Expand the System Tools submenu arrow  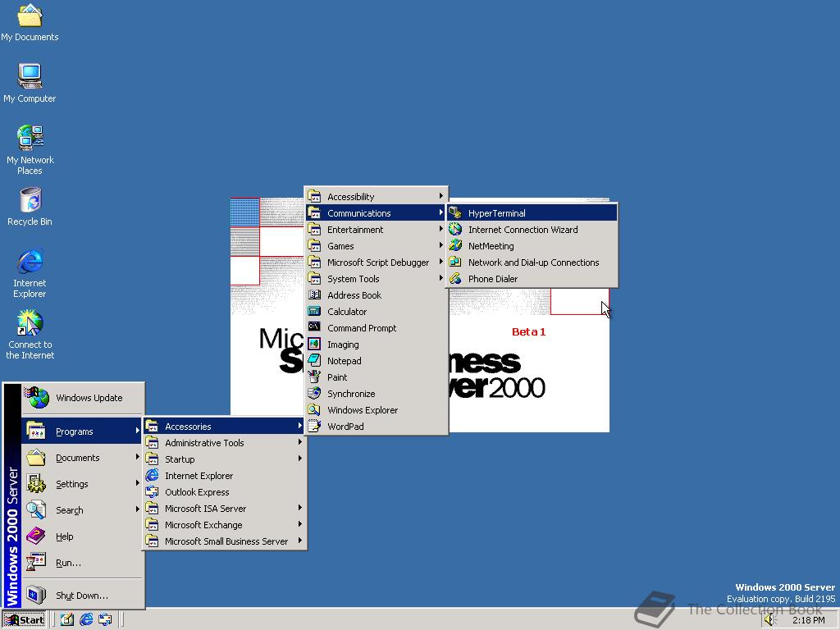tap(441, 278)
